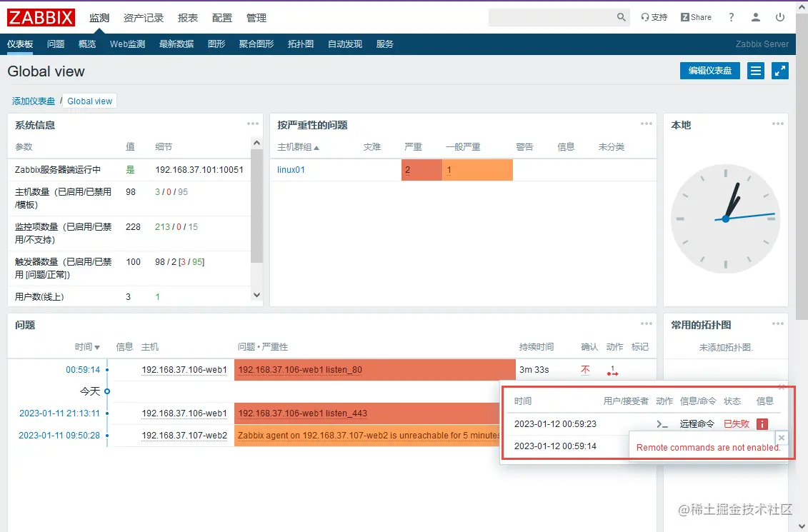The height and width of the screenshot is (532, 808).
Task: Click the 2023-01-12 00:59:23 popup entry
Action: (x=556, y=424)
